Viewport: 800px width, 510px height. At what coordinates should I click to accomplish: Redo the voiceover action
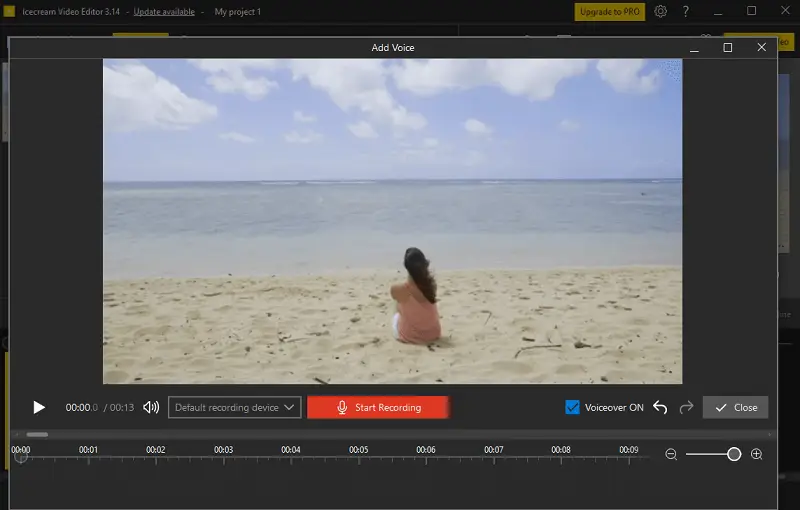[x=687, y=407]
